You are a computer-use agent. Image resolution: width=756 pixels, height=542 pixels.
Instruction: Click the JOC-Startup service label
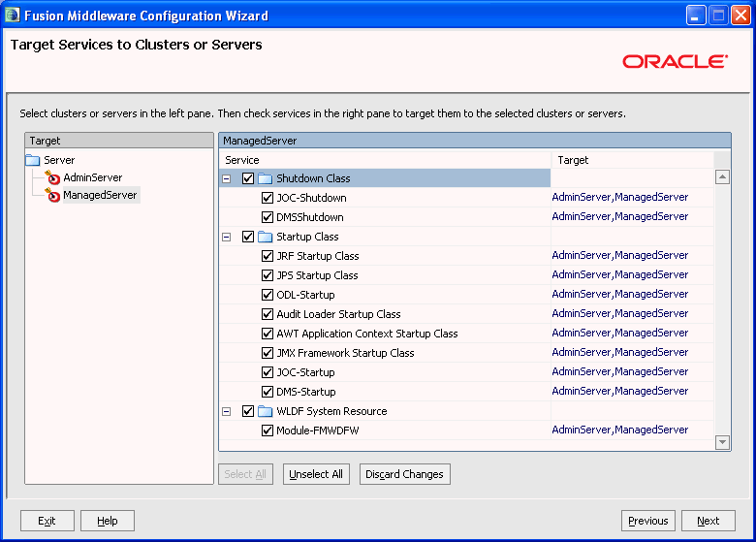(305, 372)
